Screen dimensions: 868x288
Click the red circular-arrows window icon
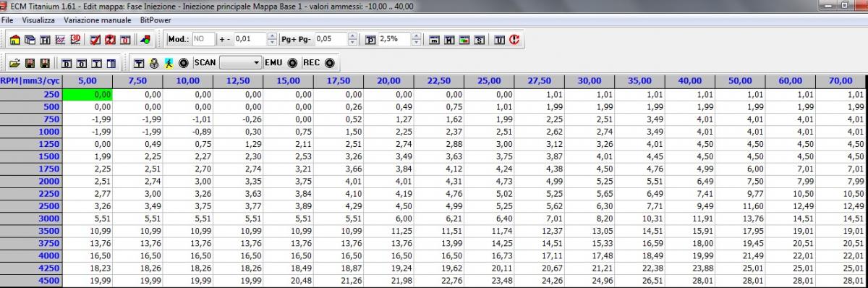(110, 40)
